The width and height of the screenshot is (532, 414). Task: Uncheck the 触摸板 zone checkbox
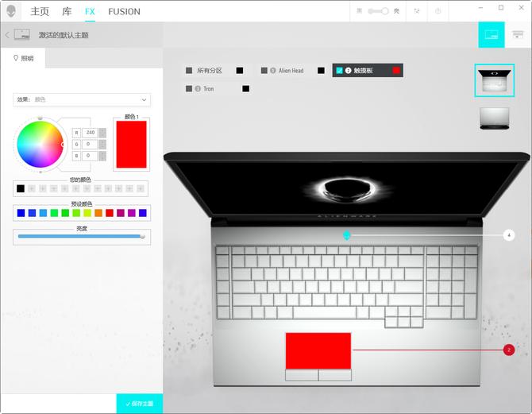pyautogui.click(x=339, y=70)
